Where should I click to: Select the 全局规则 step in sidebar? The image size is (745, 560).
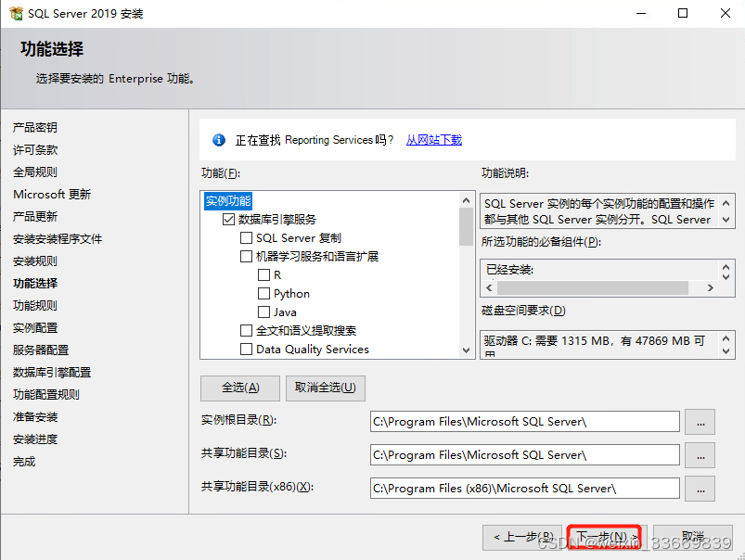point(35,172)
